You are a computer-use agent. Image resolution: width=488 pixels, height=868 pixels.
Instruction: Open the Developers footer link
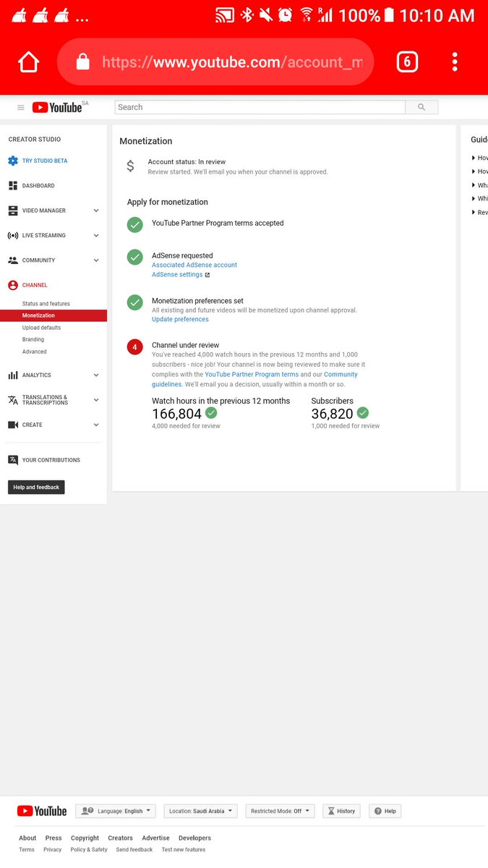pyautogui.click(x=194, y=838)
